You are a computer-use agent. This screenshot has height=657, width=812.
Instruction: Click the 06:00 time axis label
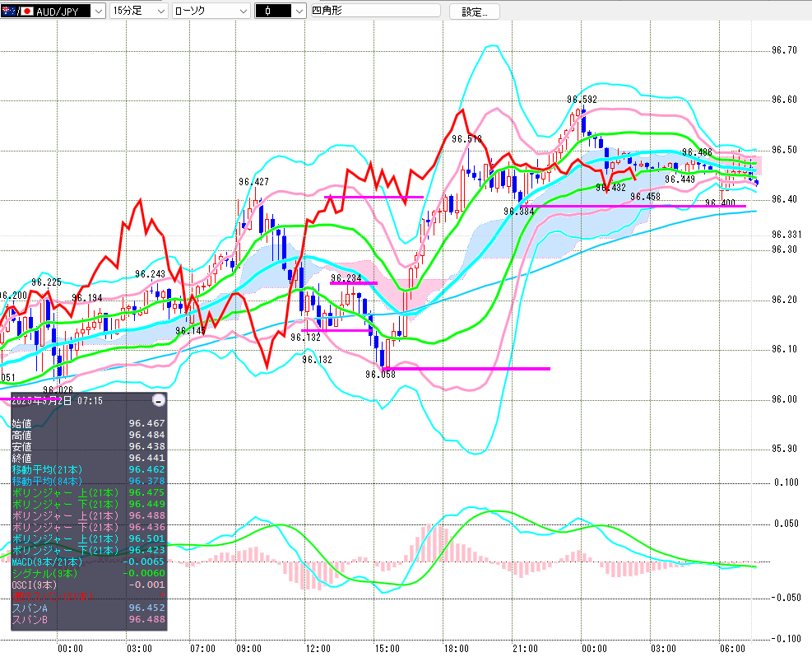[x=732, y=649]
